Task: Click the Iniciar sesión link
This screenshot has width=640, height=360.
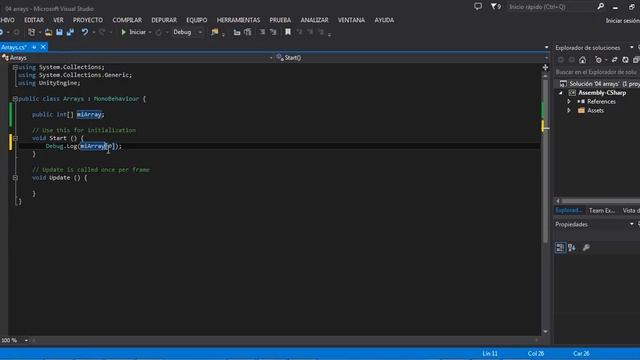Action: [x=622, y=21]
